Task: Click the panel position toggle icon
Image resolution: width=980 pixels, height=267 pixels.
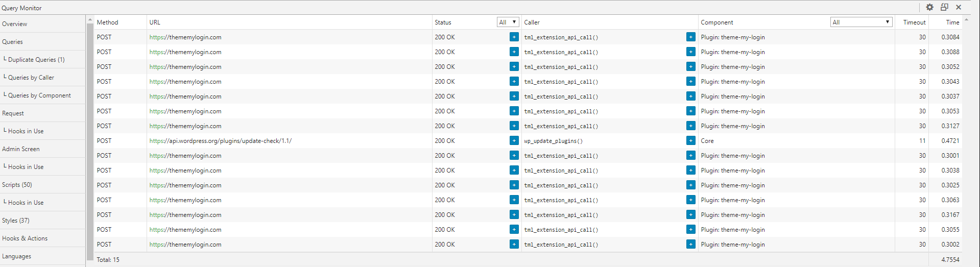Action: pos(944,7)
